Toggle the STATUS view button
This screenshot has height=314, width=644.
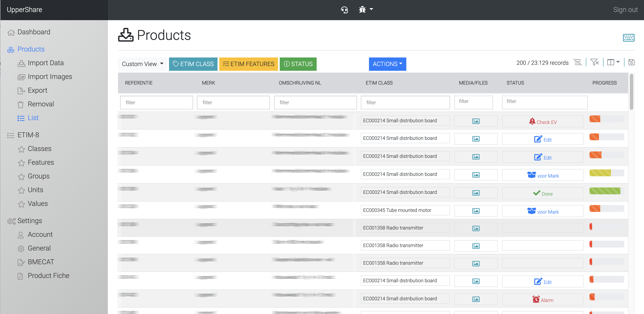(298, 64)
